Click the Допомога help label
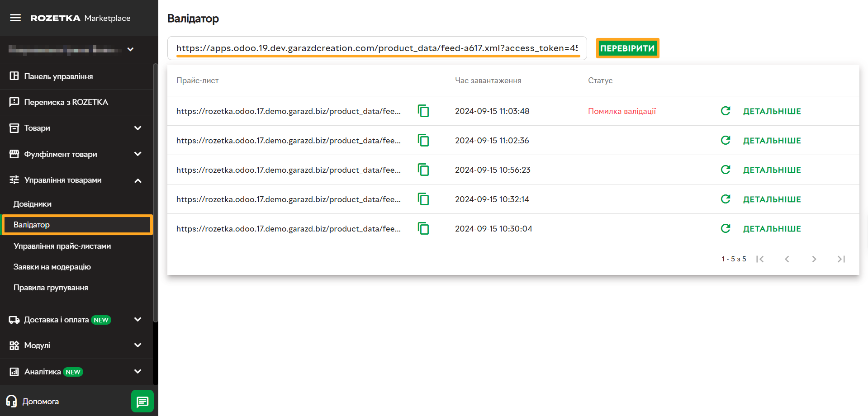The image size is (868, 416). click(x=41, y=402)
